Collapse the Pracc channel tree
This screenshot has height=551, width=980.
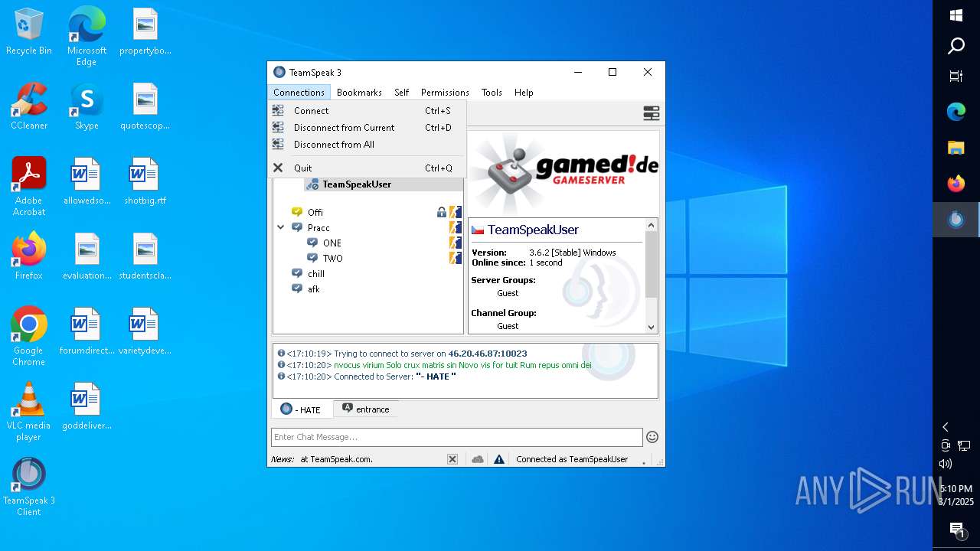click(x=281, y=227)
